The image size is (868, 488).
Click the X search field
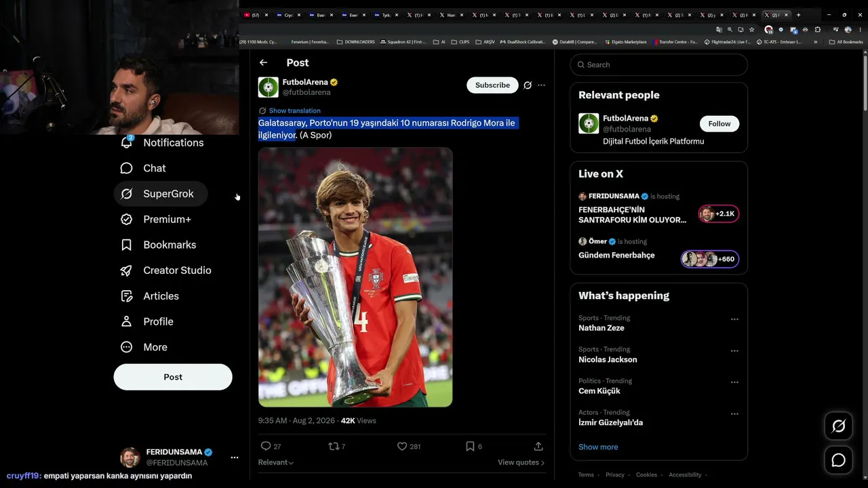pyautogui.click(x=658, y=65)
